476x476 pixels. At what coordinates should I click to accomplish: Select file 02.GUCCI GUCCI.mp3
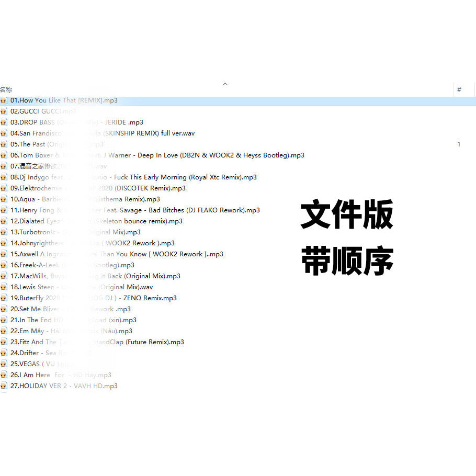[43, 111]
